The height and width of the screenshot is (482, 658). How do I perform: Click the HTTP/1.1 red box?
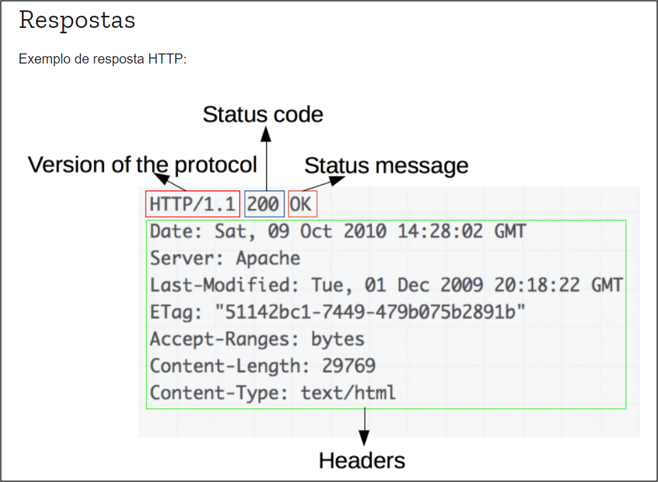click(193, 204)
